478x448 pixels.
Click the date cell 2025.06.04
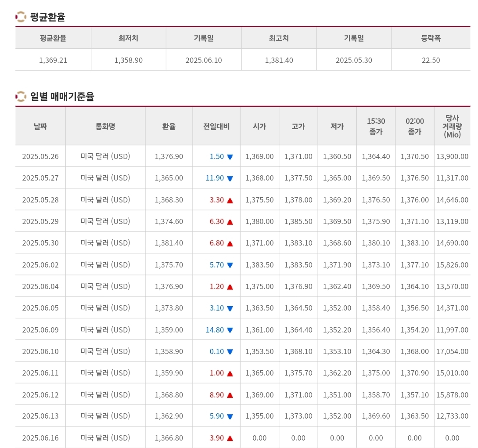(40, 286)
